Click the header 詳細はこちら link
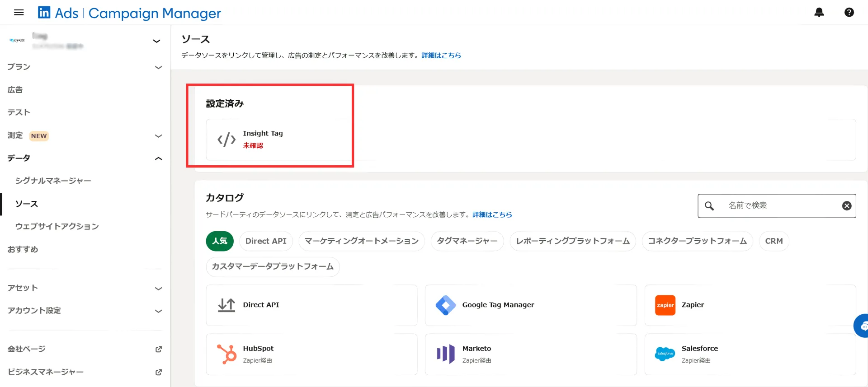 (441, 55)
